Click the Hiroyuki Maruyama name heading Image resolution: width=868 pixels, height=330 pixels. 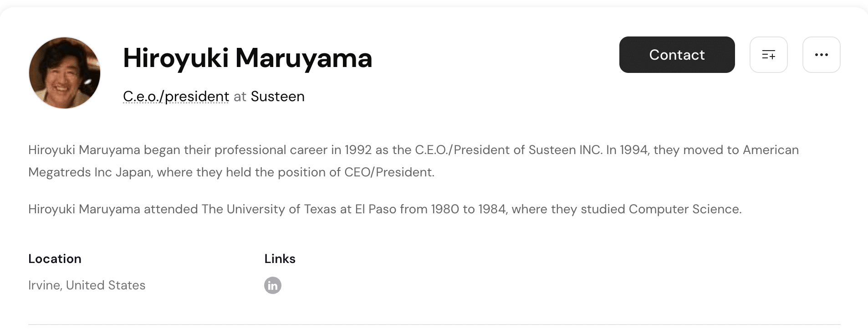(x=247, y=58)
